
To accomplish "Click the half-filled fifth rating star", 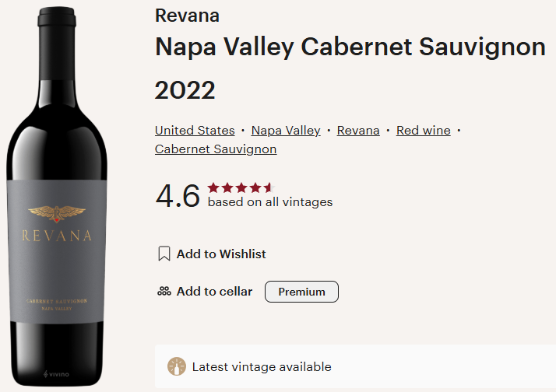I will pyautogui.click(x=269, y=187).
